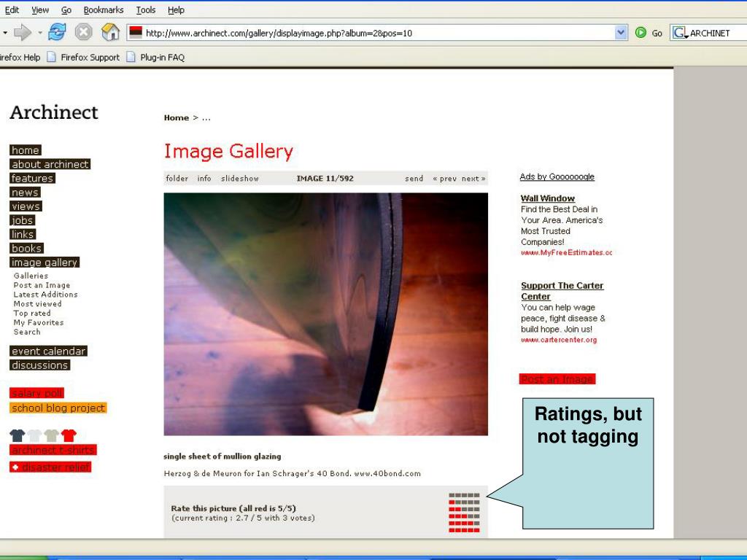Open the Tools menu
747x560 pixels.
[x=146, y=10]
